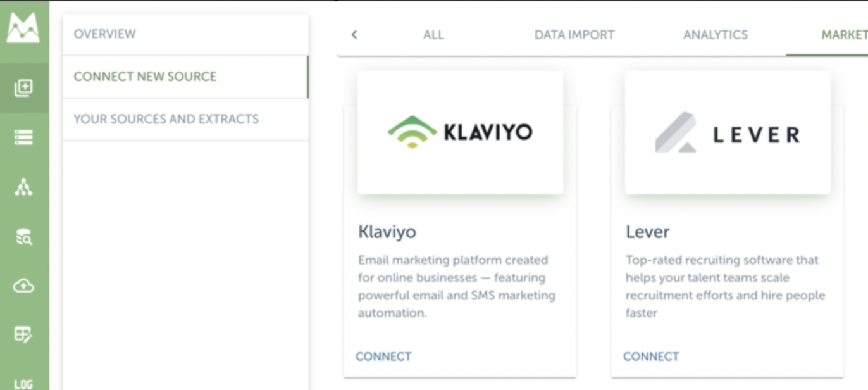Open the database search sidebar icon
Image resolution: width=868 pixels, height=390 pixels.
[x=23, y=237]
